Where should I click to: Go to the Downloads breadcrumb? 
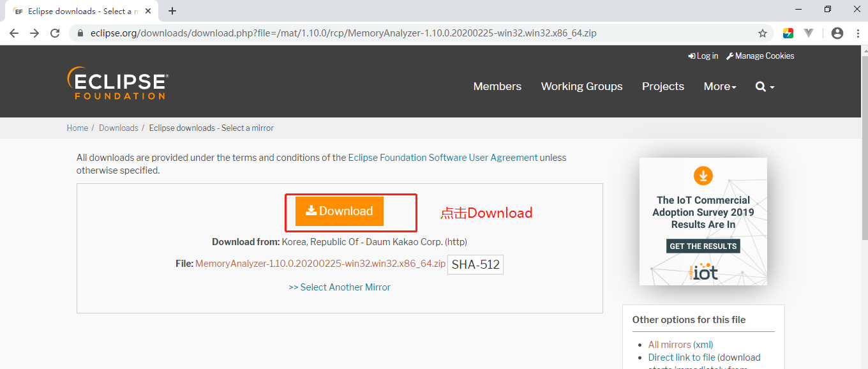tap(119, 128)
